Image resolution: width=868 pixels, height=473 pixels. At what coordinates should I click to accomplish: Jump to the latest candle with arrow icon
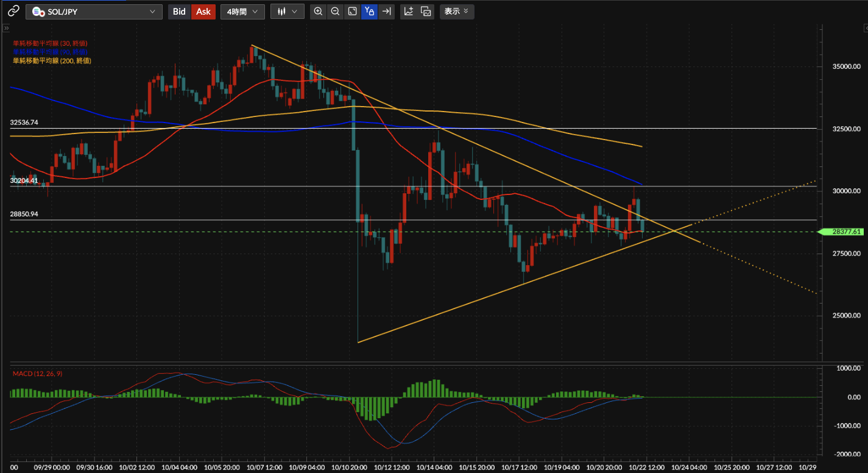pos(386,12)
